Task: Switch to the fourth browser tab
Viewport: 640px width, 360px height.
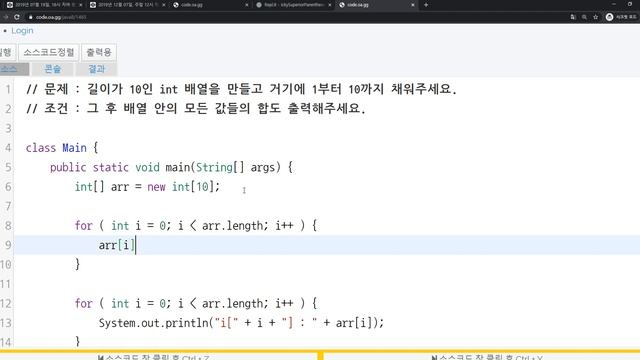Action: 294,5
